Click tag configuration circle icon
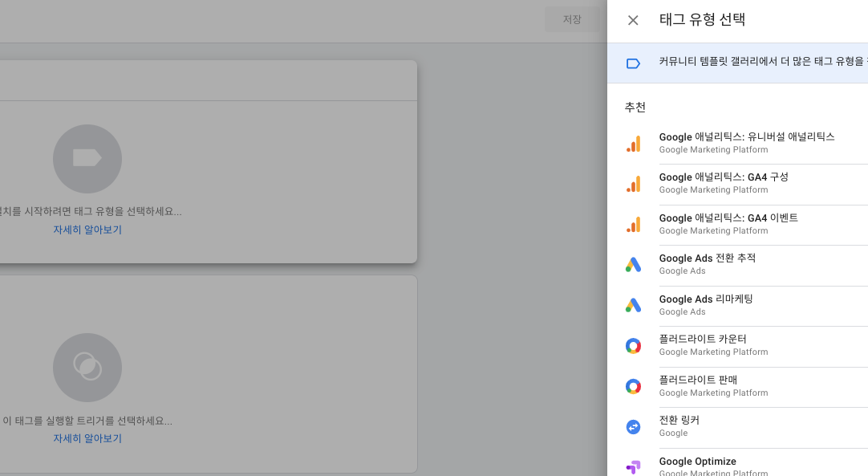 tap(87, 159)
